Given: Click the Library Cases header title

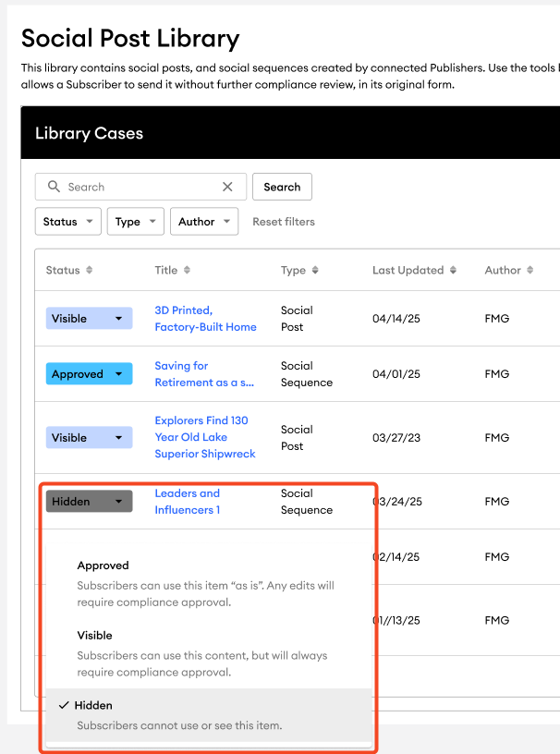Looking at the screenshot, I should (x=89, y=133).
